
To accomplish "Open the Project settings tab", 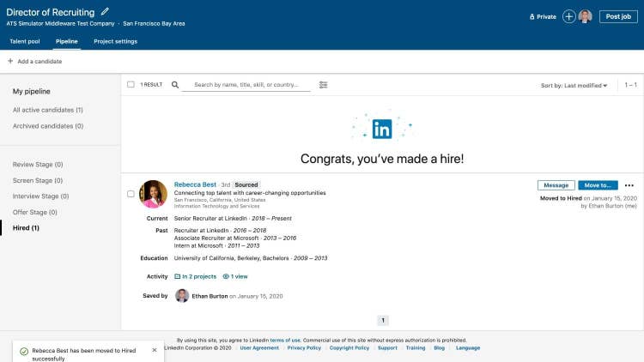I will [115, 41].
